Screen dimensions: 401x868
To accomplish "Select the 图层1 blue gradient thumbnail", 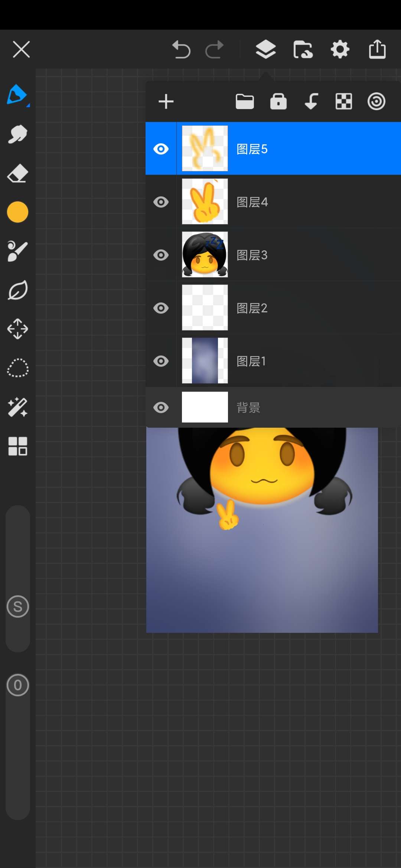I will [x=205, y=361].
